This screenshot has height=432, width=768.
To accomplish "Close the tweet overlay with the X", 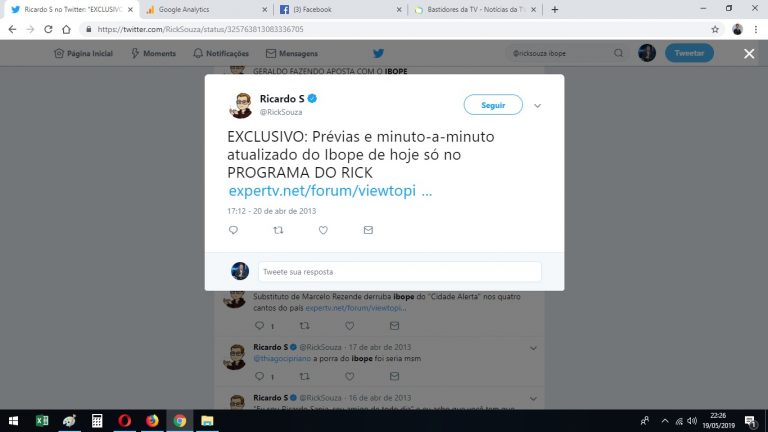I will click(749, 53).
